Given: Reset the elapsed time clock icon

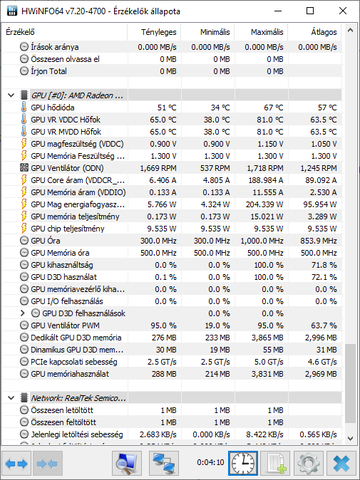Looking at the screenshot, I should click(243, 463).
